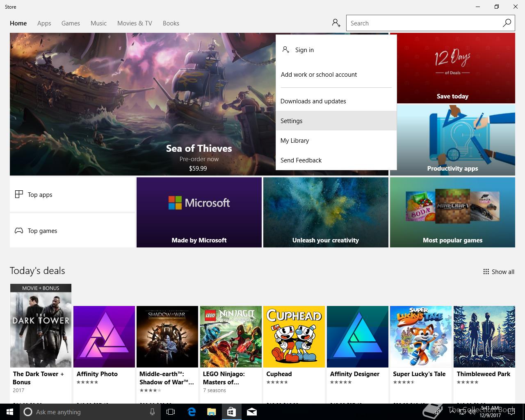The width and height of the screenshot is (525, 420).
Task: Click the search magnifier icon
Action: tap(507, 23)
